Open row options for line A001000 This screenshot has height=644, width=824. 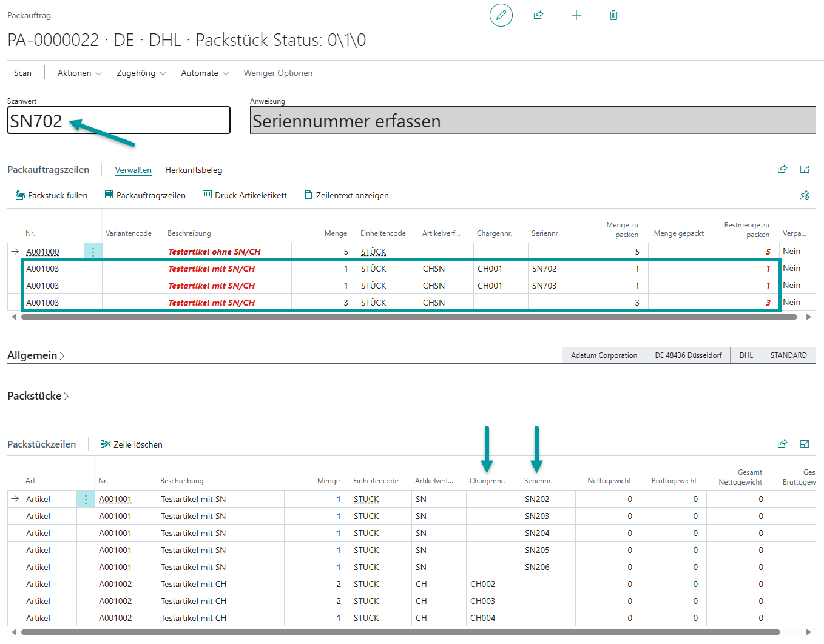pos(93,252)
